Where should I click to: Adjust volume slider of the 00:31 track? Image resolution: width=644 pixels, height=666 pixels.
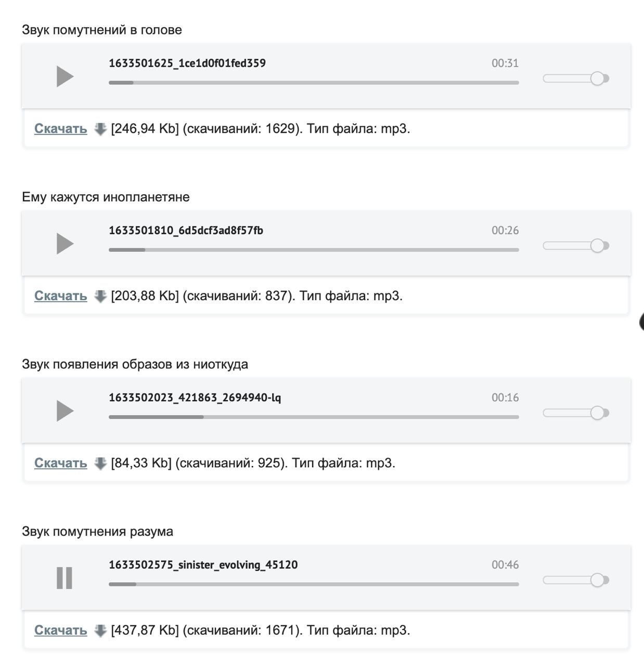[x=576, y=79]
